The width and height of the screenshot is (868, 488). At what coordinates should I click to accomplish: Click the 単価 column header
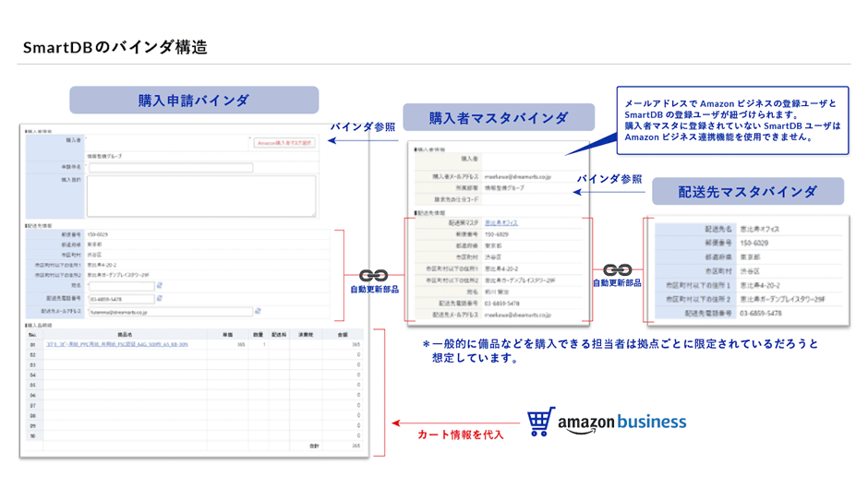point(227,335)
